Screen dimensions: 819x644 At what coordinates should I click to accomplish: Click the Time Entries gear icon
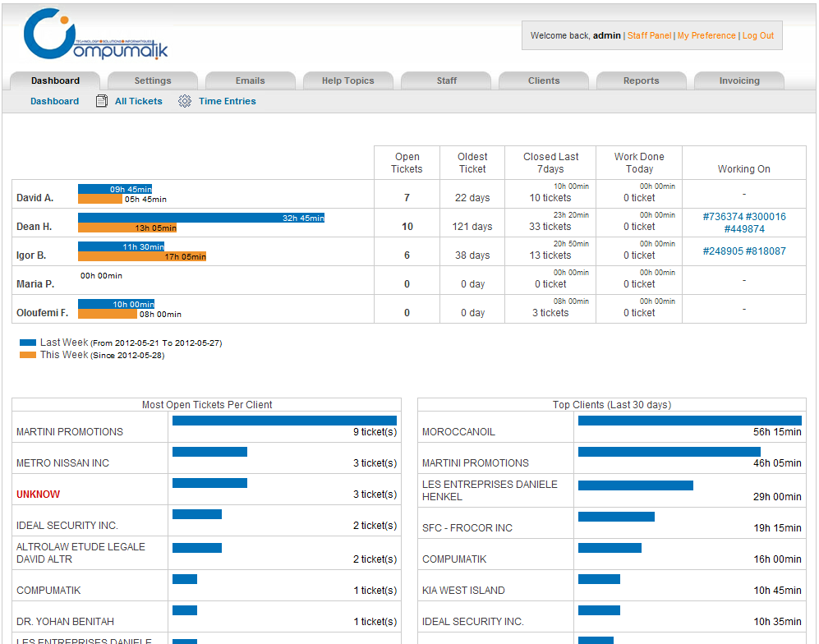point(184,101)
